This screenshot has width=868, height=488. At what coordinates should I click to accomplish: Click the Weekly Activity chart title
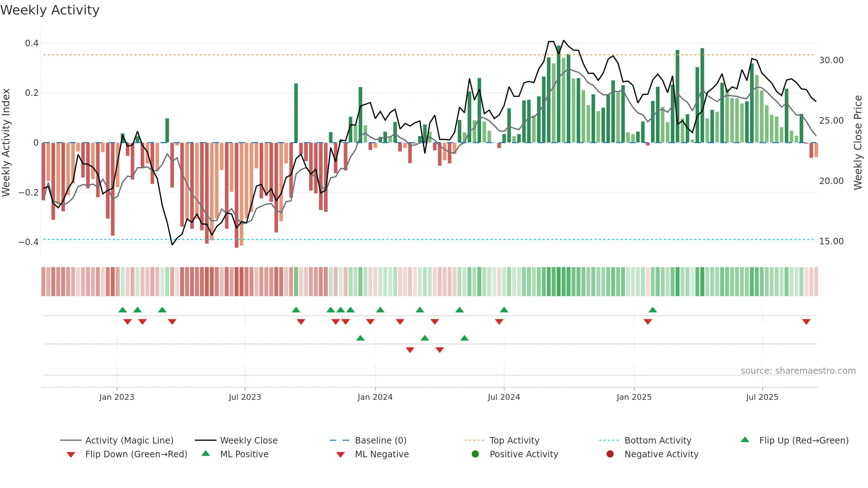point(50,10)
